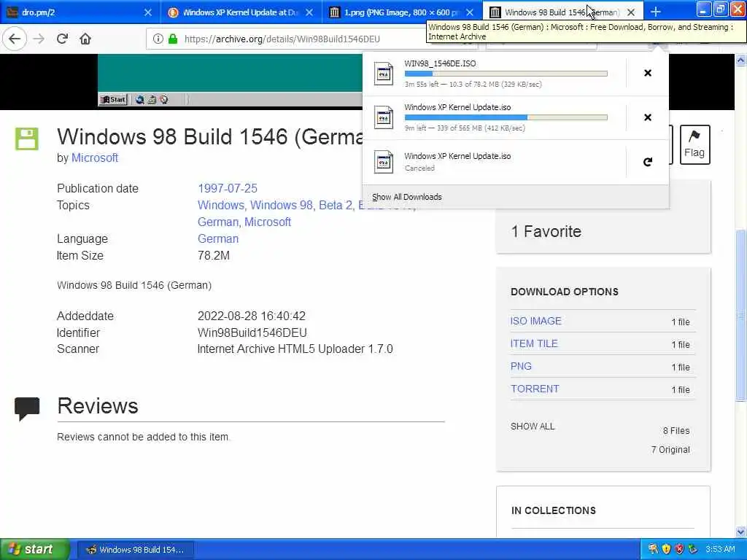This screenshot has height=560, width=747.
Task: Click the page scroll down arrow
Action: [x=740, y=531]
